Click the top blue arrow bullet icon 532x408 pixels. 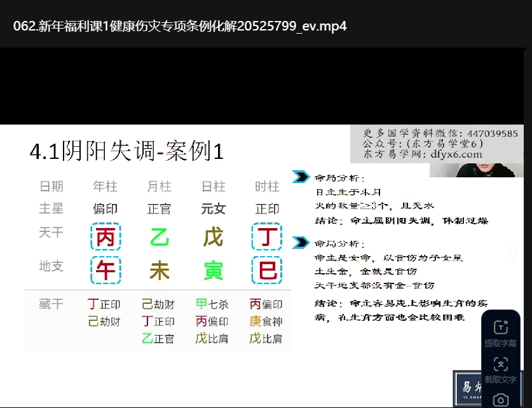coord(300,177)
